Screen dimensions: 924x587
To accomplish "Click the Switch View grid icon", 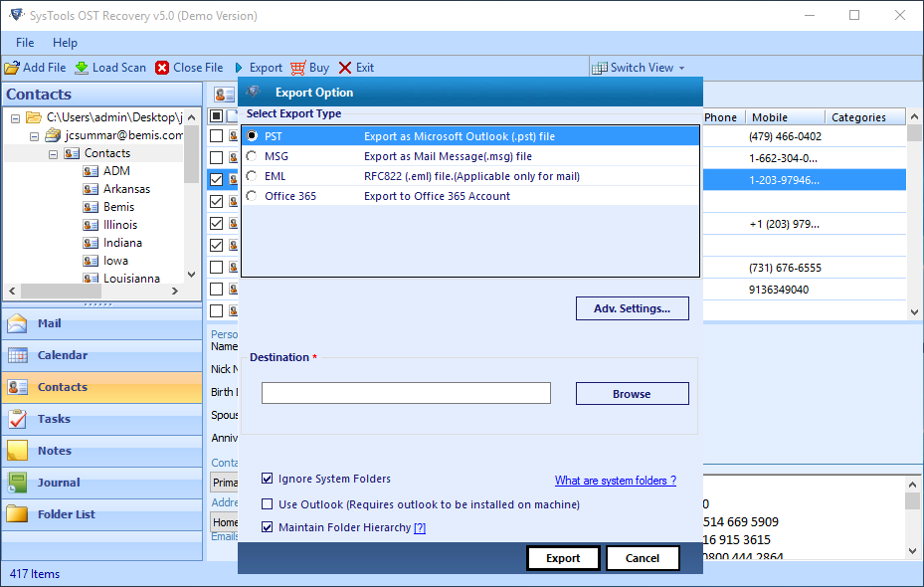I will pyautogui.click(x=600, y=68).
